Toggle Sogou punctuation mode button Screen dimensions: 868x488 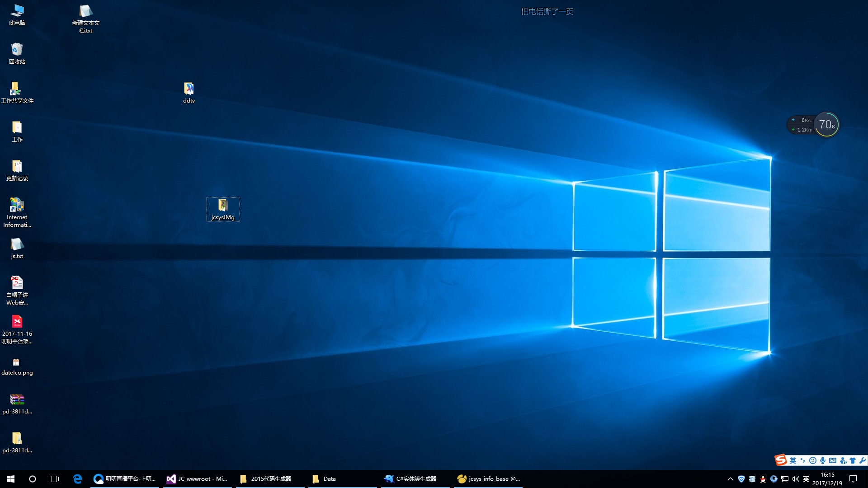803,460
